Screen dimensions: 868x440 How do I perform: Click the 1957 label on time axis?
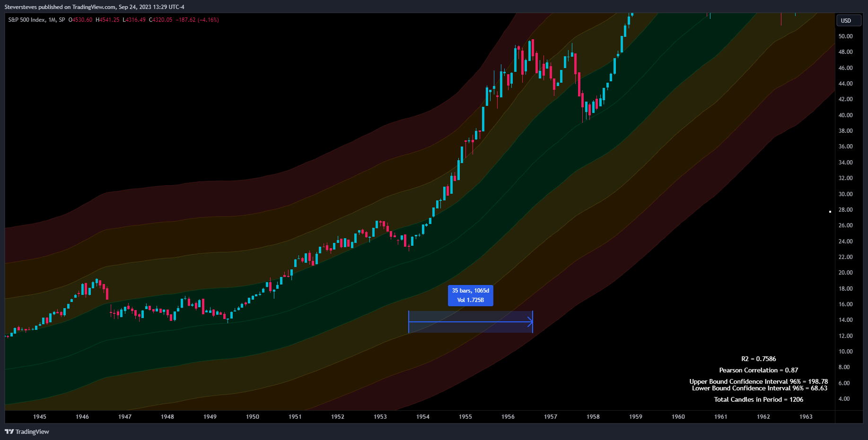551,417
